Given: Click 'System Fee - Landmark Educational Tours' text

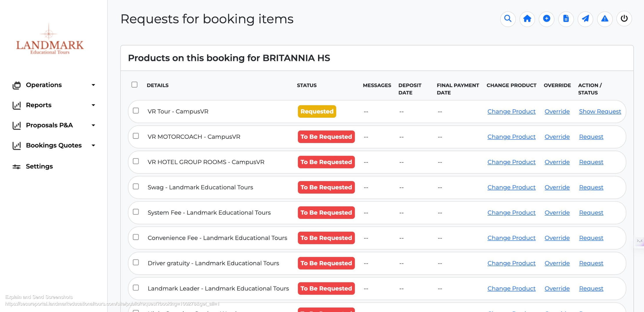Looking at the screenshot, I should pyautogui.click(x=209, y=213).
